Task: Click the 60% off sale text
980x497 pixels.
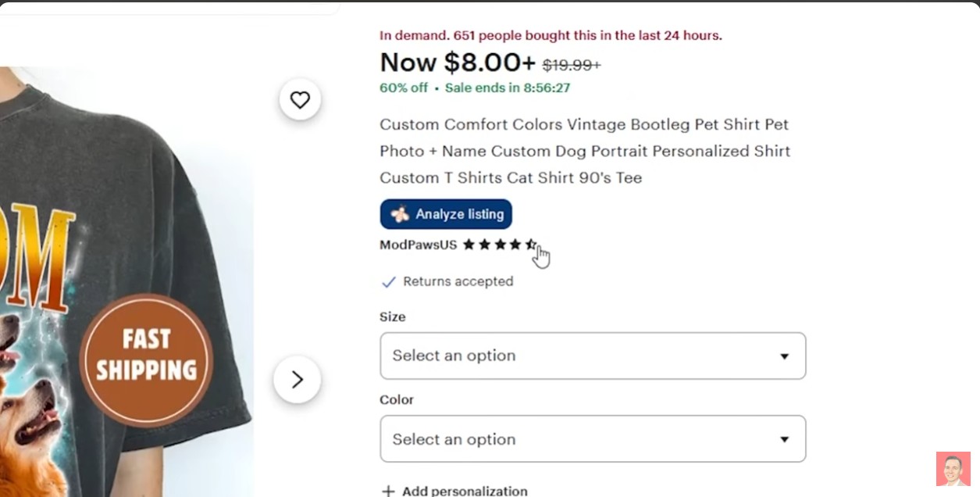Action: coord(404,88)
